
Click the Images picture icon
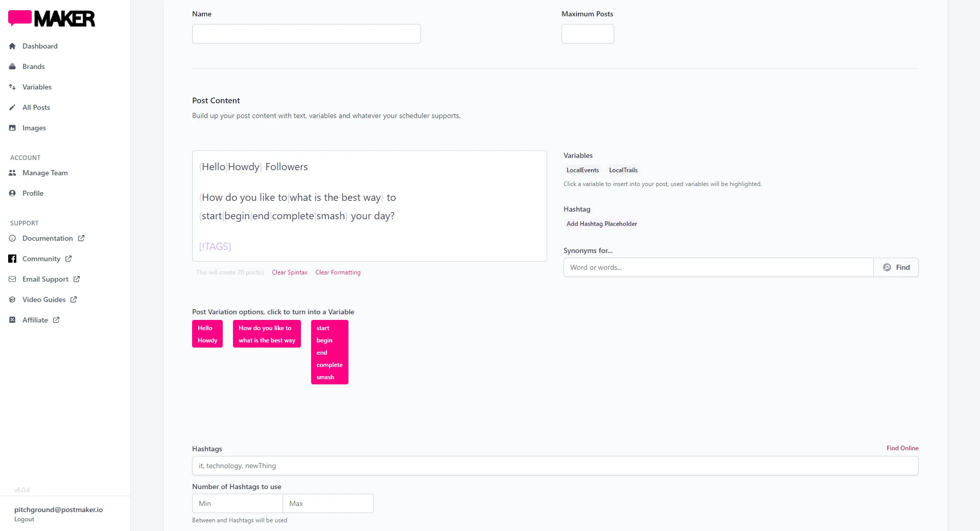click(12, 128)
